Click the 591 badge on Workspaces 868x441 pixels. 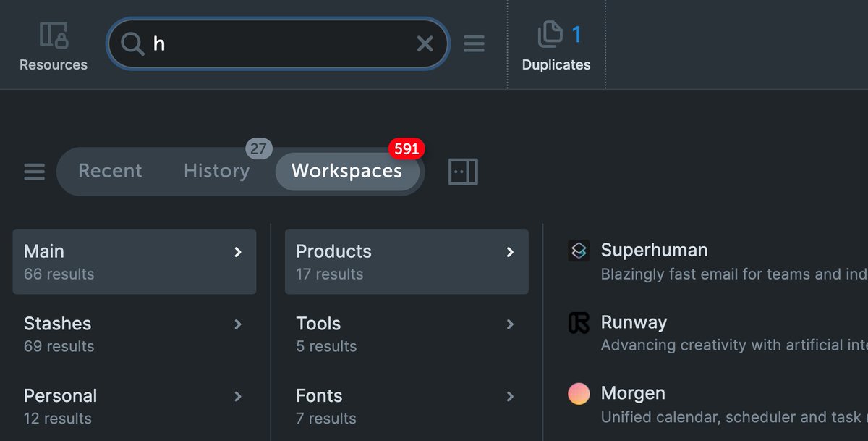coord(407,148)
